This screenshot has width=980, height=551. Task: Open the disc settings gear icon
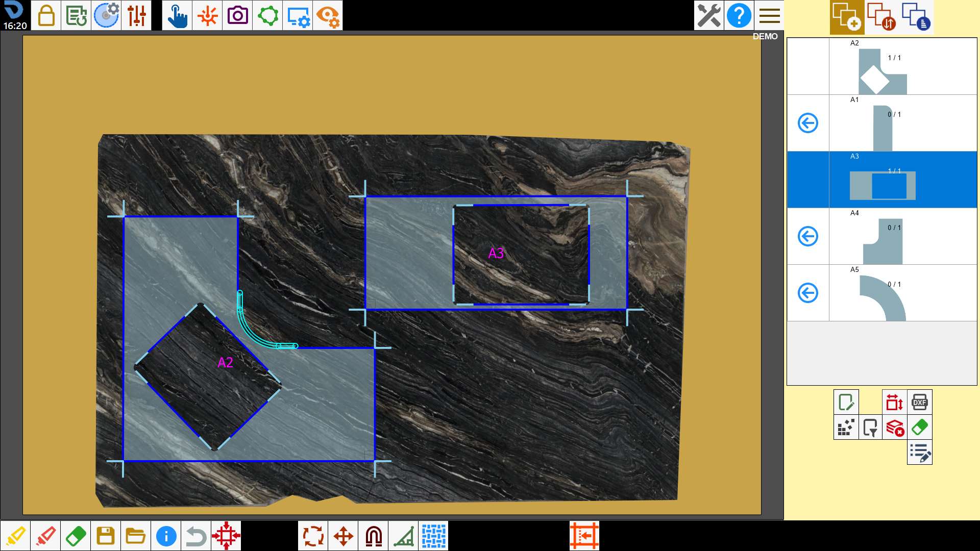click(106, 15)
